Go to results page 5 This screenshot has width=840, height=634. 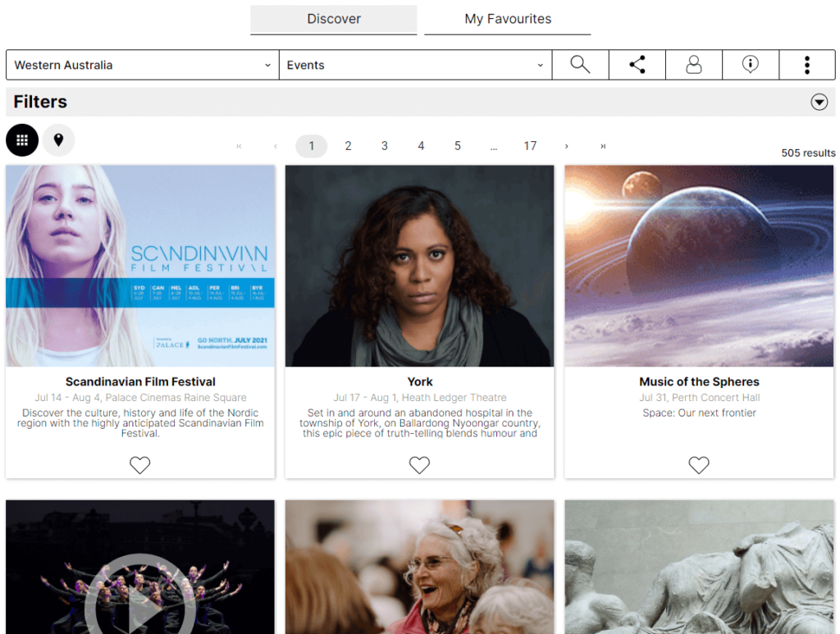pyautogui.click(x=458, y=146)
